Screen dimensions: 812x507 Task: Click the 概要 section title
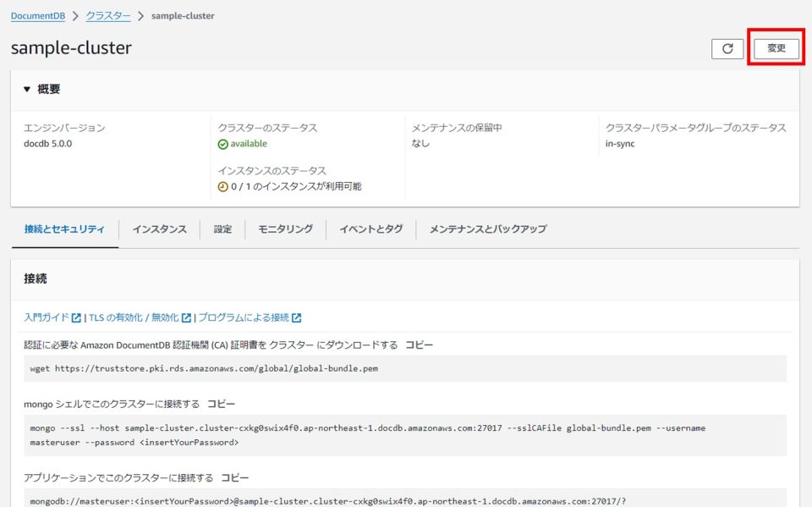(x=49, y=89)
